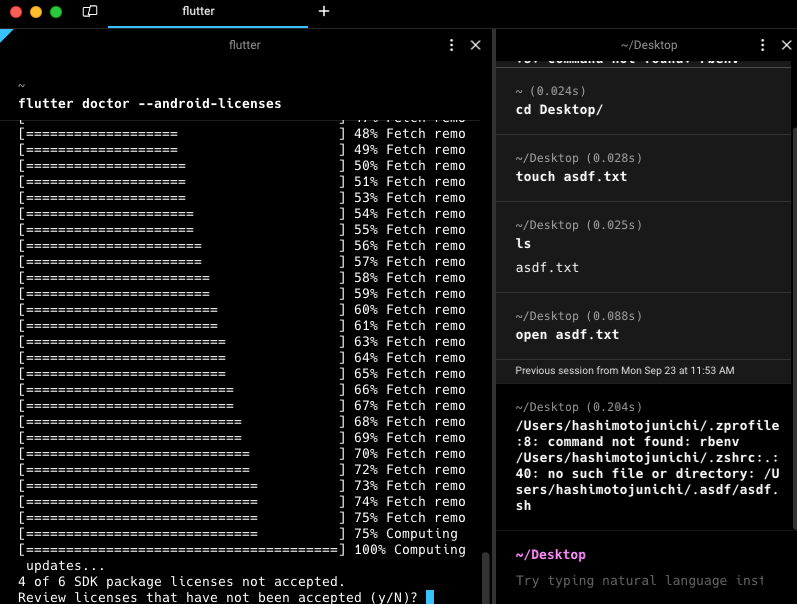Click the window minimize yellow button
The image size is (797, 604).
tap(36, 12)
